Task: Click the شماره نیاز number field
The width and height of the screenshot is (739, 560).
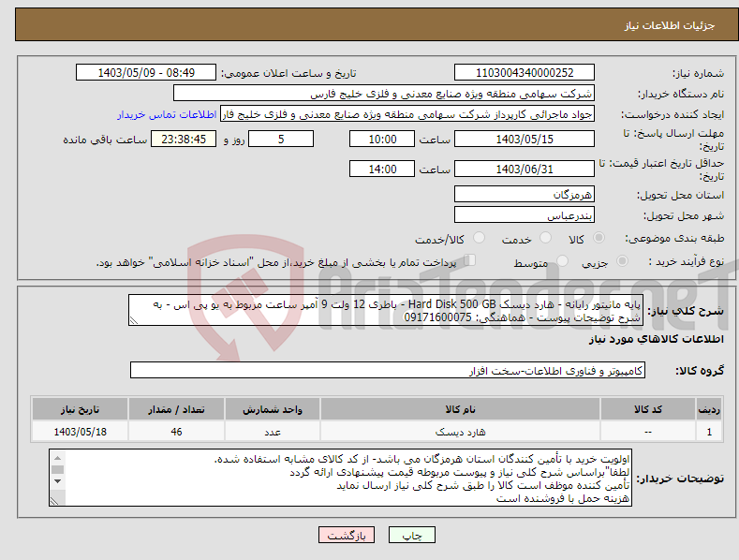Action: pyautogui.click(x=525, y=73)
